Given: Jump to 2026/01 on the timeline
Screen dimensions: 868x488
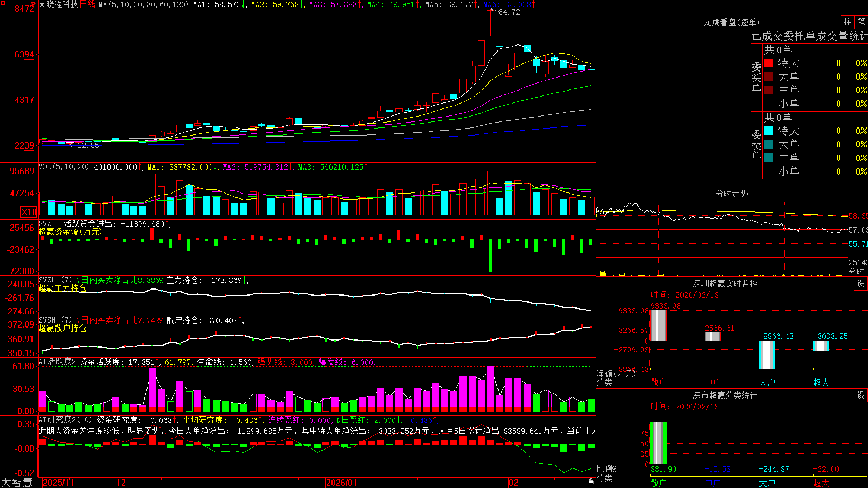Looking at the screenshot, I should 342,483.
